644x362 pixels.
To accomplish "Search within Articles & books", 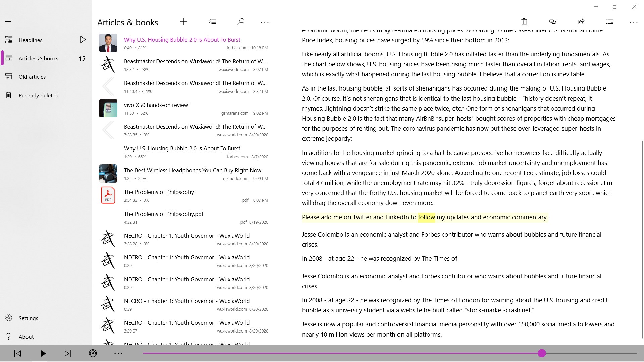I will (240, 22).
